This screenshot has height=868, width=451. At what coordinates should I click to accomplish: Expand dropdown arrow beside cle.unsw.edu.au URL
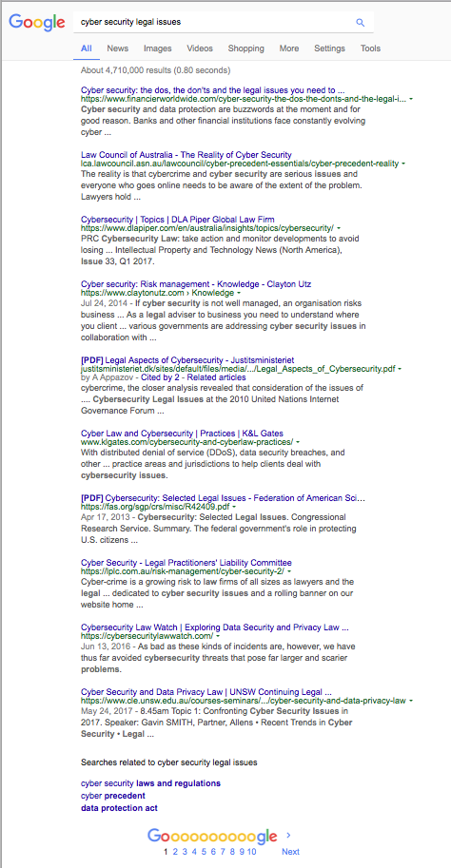411,701
